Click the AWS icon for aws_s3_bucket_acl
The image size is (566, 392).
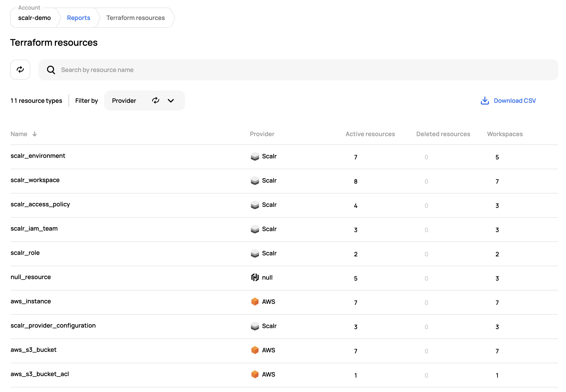[255, 374]
